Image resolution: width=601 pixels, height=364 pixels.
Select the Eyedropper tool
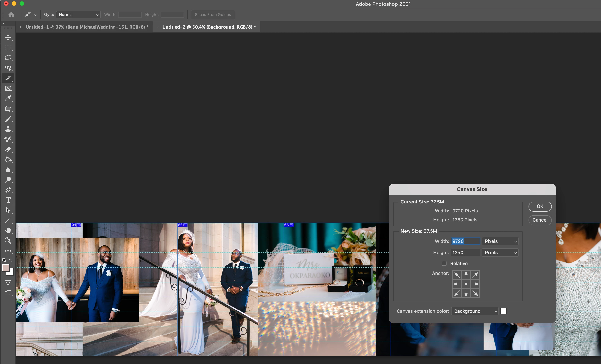8,98
